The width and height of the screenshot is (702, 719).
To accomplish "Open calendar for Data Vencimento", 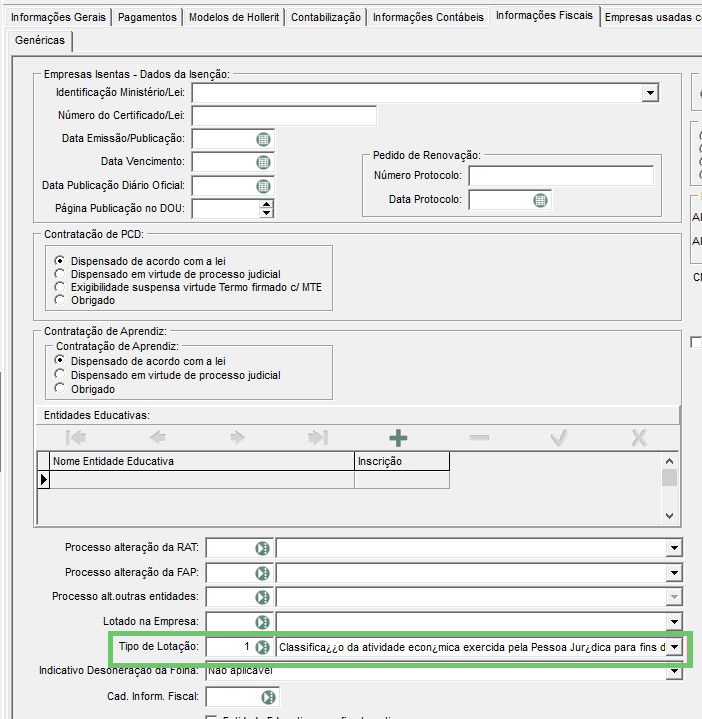I will click(x=263, y=162).
